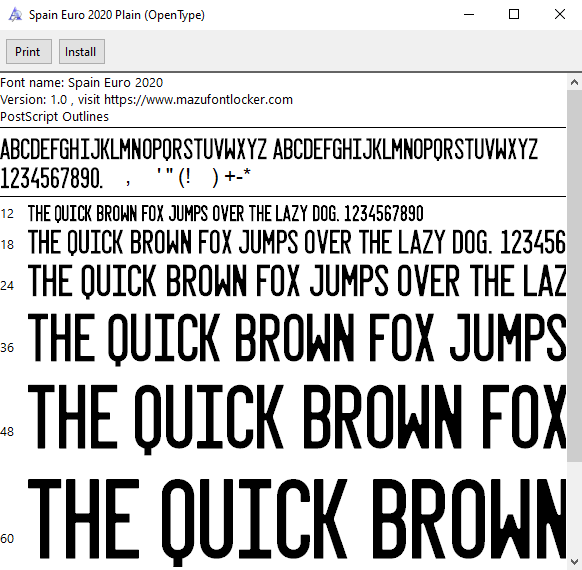582x570 pixels.
Task: Minimize the font viewer window
Action: [x=469, y=14]
